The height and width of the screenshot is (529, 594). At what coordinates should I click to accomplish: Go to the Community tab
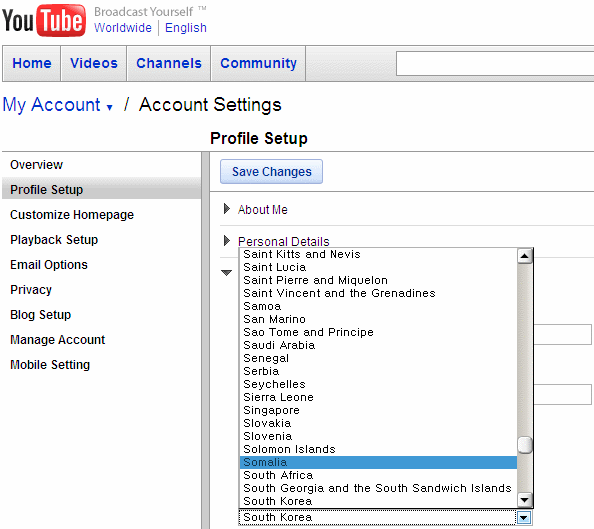click(258, 63)
